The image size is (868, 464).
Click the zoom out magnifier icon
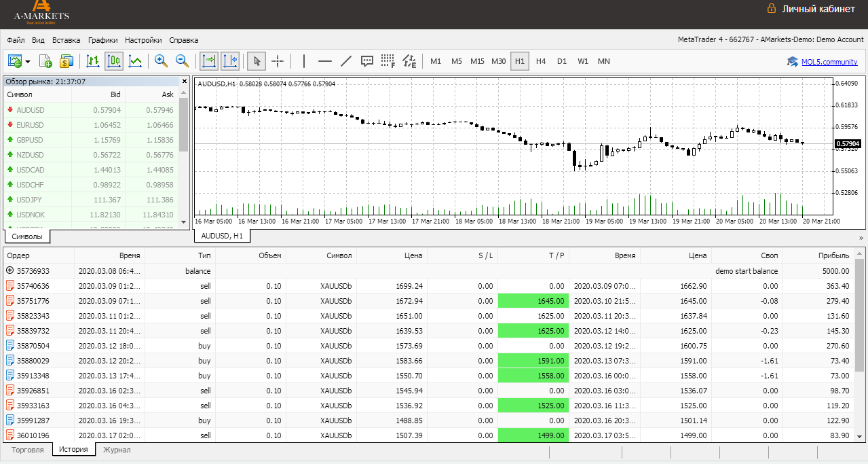pos(183,61)
